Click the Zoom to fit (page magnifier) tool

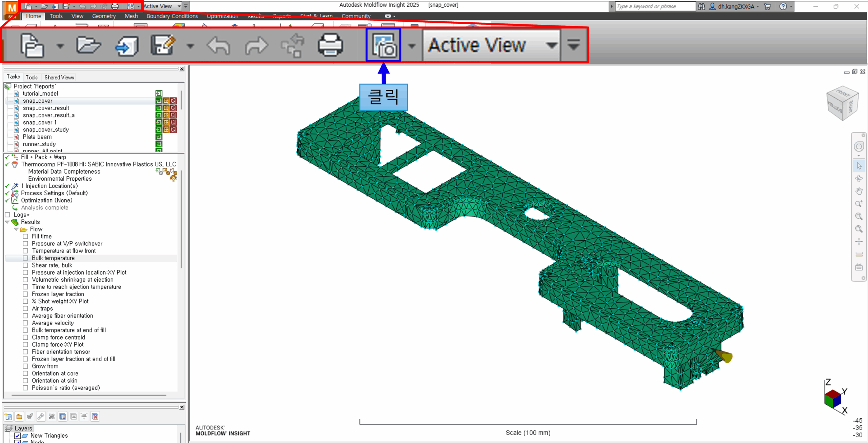[x=859, y=229]
